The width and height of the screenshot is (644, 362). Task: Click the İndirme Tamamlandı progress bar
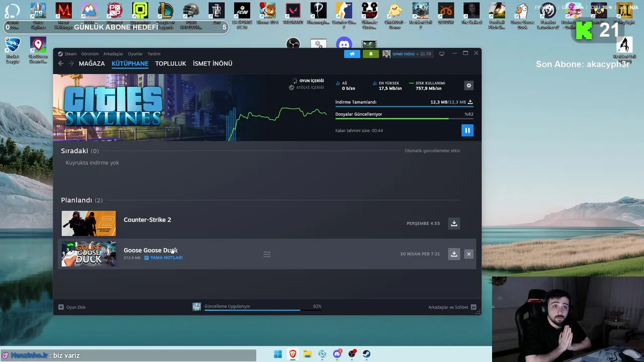[x=404, y=107]
